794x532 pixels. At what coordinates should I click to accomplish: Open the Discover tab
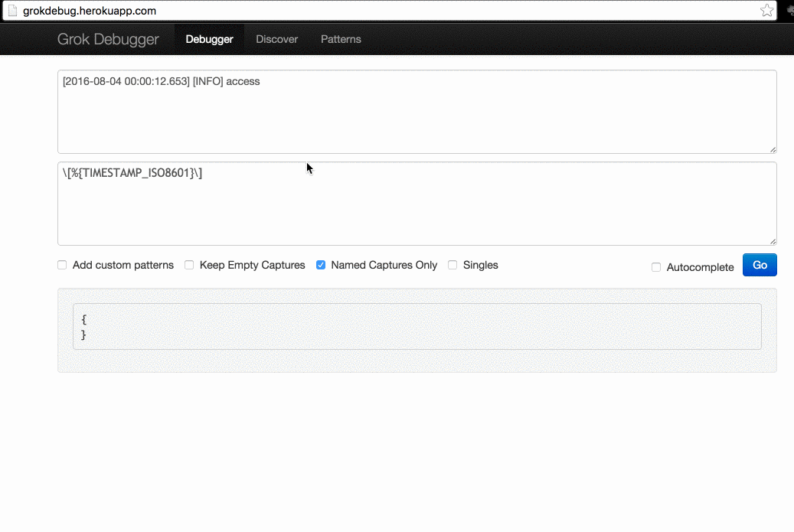pos(277,39)
